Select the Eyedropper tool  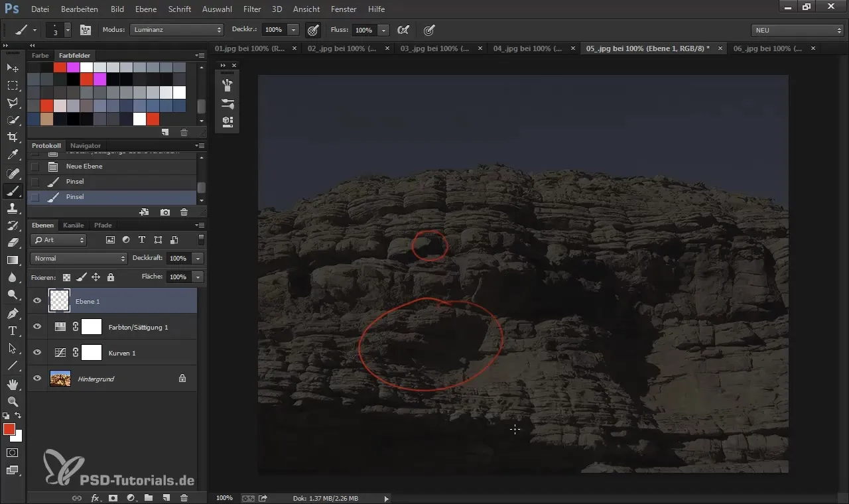pos(13,155)
